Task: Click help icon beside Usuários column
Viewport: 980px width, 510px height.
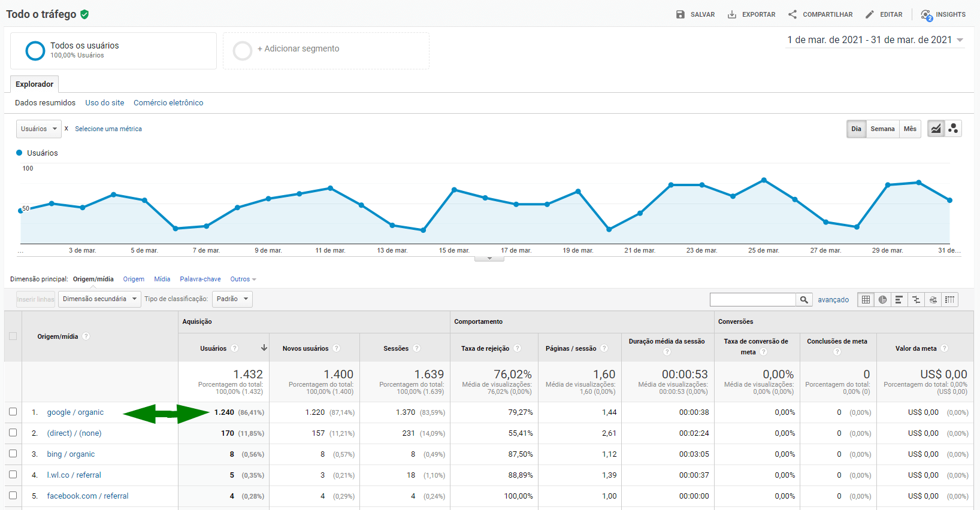Action: point(235,348)
